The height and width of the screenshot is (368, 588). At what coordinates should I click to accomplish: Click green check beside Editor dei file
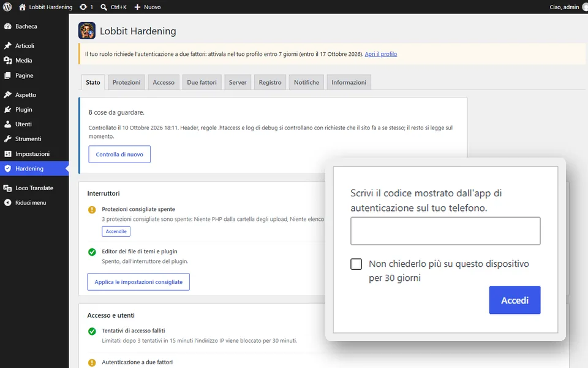pos(92,252)
